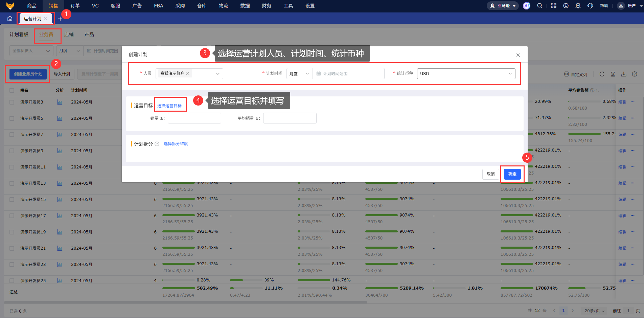
Task: Click the 选择运营目标 link
Action: coord(169,106)
